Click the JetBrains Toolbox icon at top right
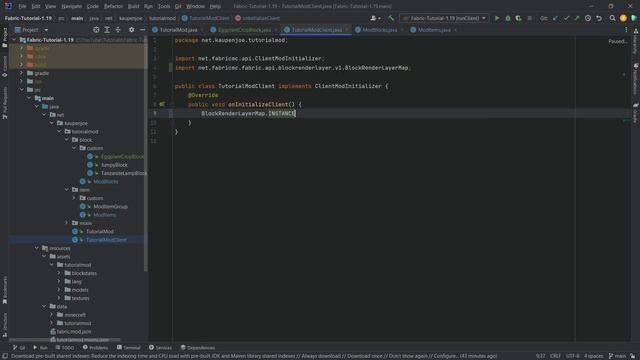Screen dimensions: 640x360 [x=634, y=18]
